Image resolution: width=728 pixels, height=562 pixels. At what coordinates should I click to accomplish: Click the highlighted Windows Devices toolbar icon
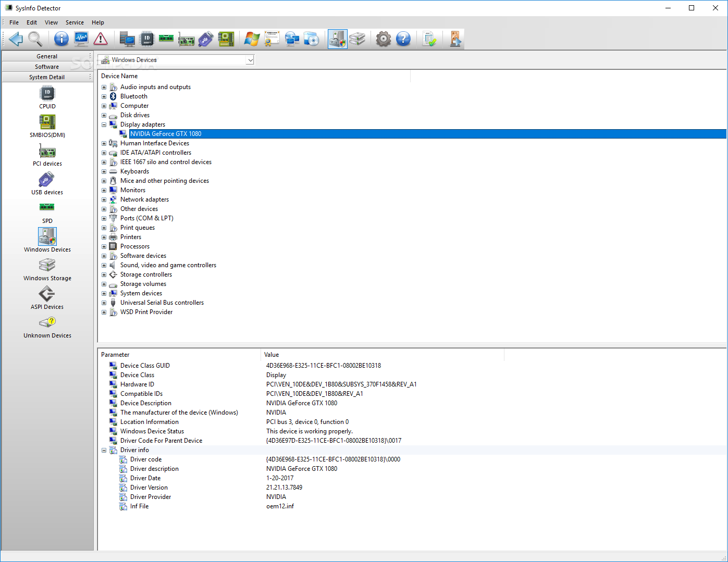coord(338,39)
